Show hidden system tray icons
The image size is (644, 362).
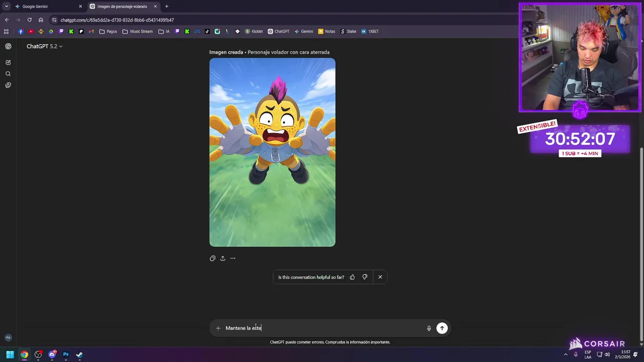point(566,354)
